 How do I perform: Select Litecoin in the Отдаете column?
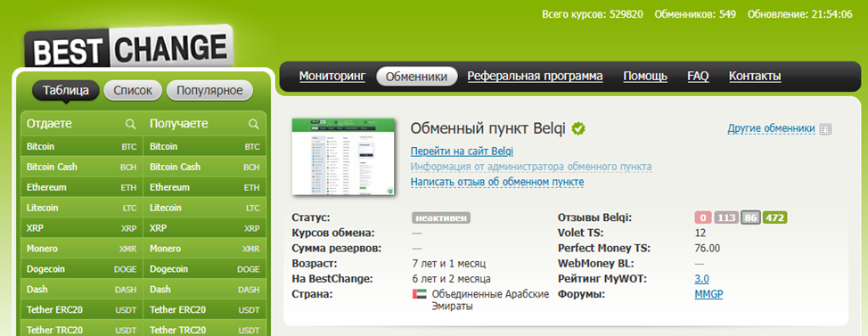pyautogui.click(x=82, y=209)
